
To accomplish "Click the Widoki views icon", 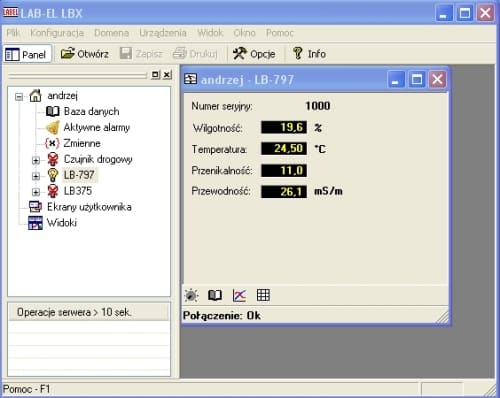I will tap(35, 223).
